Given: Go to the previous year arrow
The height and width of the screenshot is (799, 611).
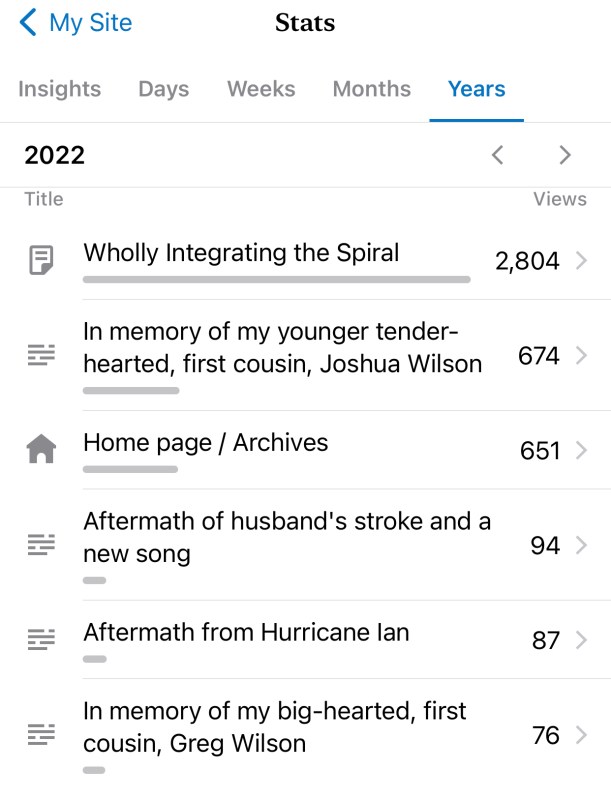Looking at the screenshot, I should [x=497, y=155].
